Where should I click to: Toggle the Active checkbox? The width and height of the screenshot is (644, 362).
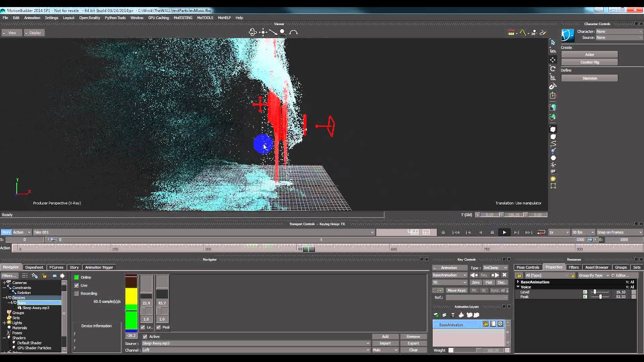(x=145, y=336)
